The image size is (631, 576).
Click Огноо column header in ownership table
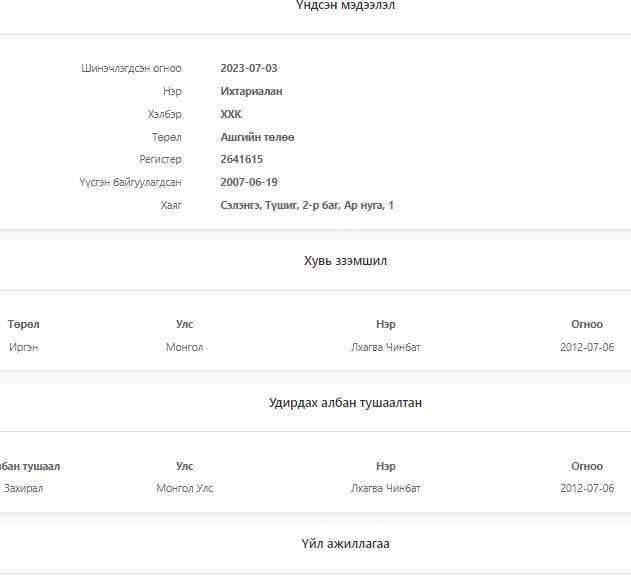587,324
